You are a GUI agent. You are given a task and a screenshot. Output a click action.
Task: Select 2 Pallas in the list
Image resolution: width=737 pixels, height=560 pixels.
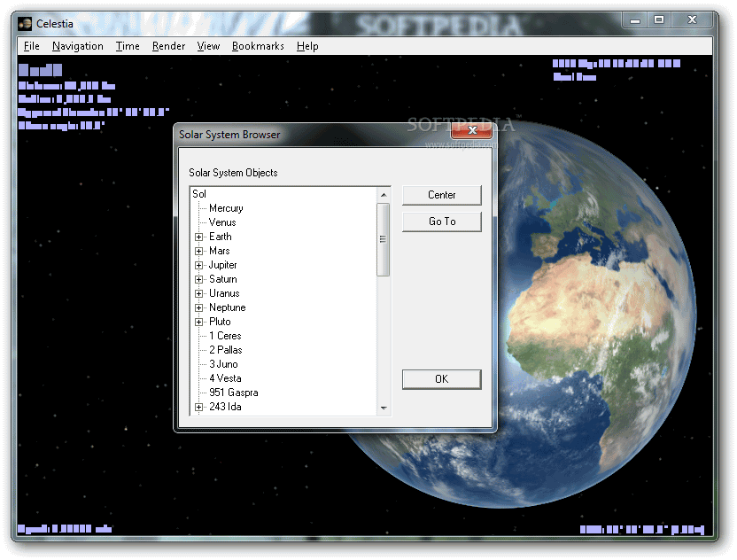[226, 350]
